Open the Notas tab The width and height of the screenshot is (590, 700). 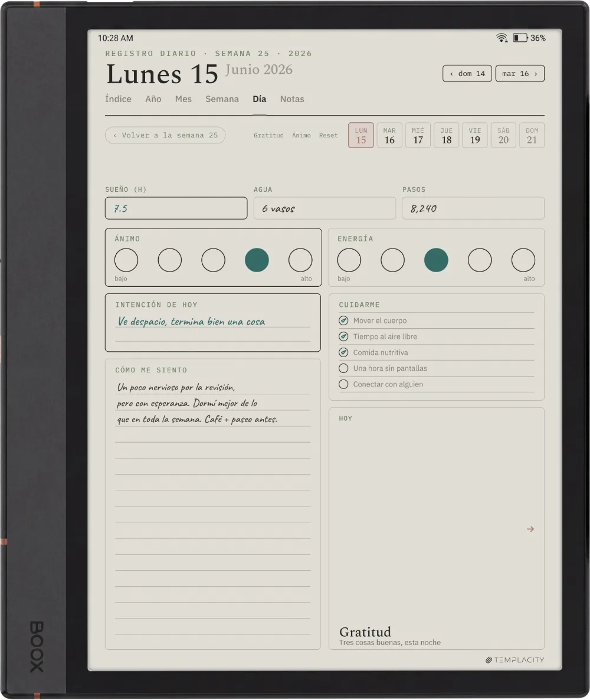(292, 99)
